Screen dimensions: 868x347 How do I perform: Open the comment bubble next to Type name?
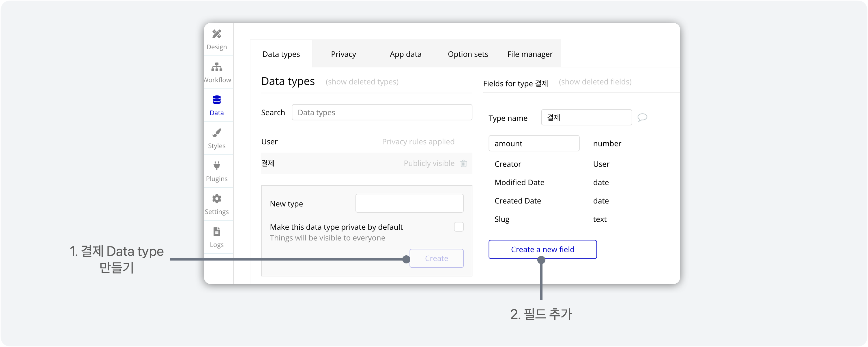point(642,117)
